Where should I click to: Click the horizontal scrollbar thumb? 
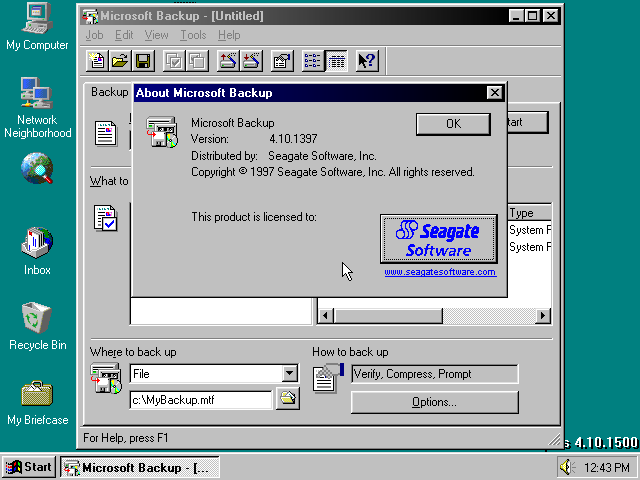tap(388, 316)
